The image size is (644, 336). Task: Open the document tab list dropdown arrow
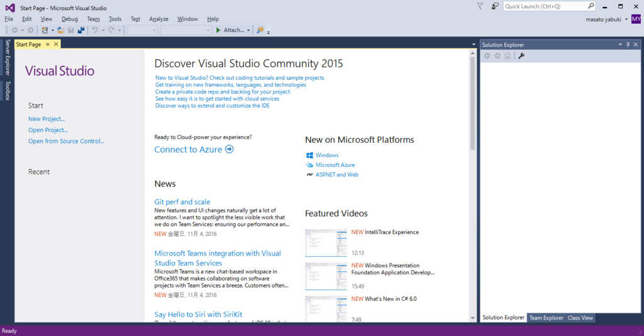point(474,45)
